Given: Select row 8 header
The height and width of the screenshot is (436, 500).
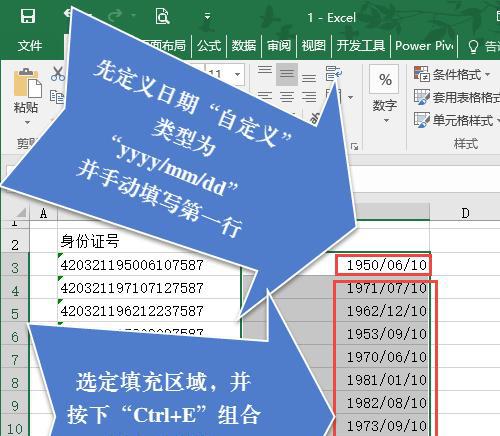Looking at the screenshot, I should pos(15,380).
